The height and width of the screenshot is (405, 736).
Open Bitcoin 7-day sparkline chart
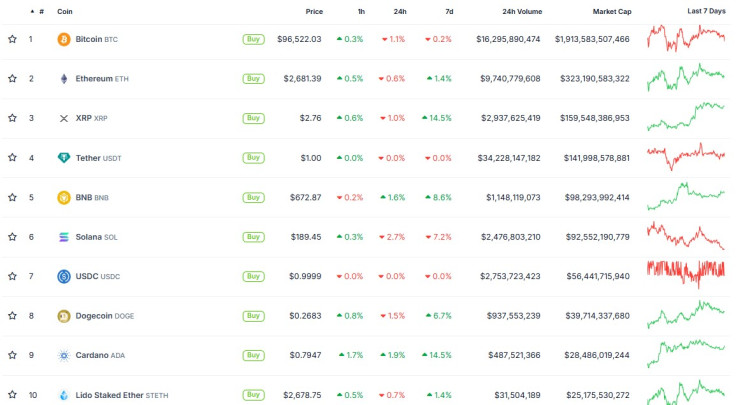tap(686, 38)
